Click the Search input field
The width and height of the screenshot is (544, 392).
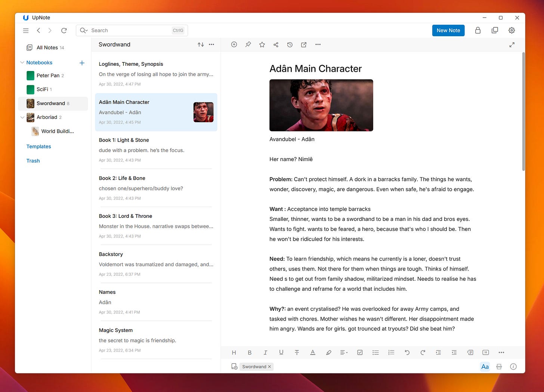point(132,31)
